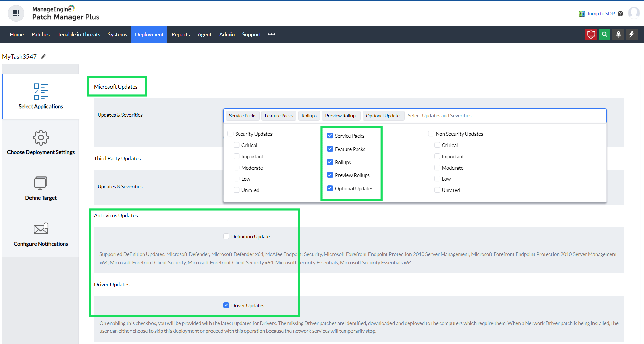Open Select Applications step icon

point(41,92)
